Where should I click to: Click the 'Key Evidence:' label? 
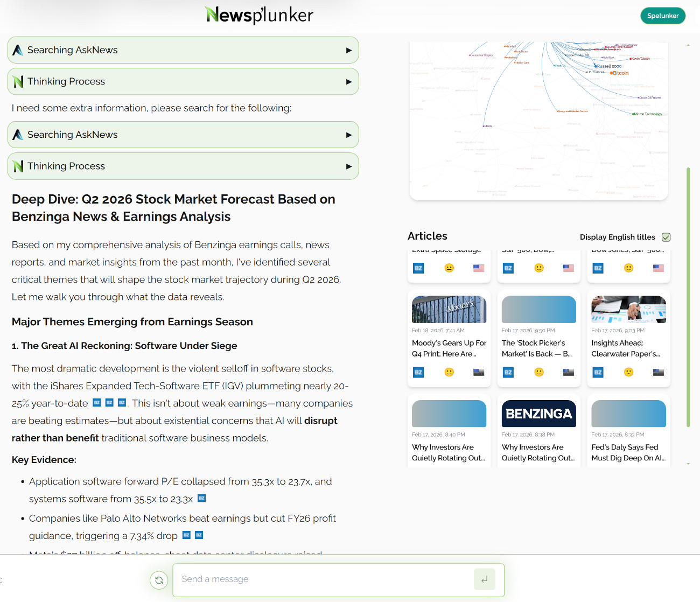(x=44, y=460)
